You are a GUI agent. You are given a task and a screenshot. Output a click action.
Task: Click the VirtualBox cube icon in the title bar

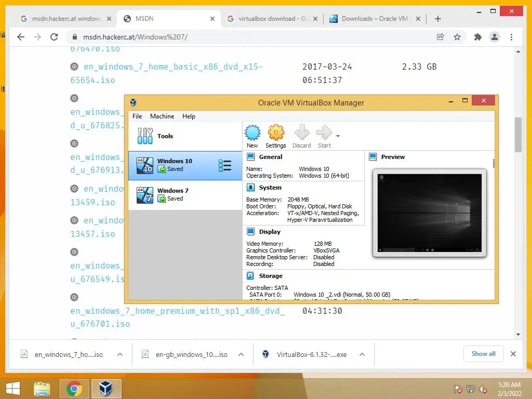coord(133,102)
